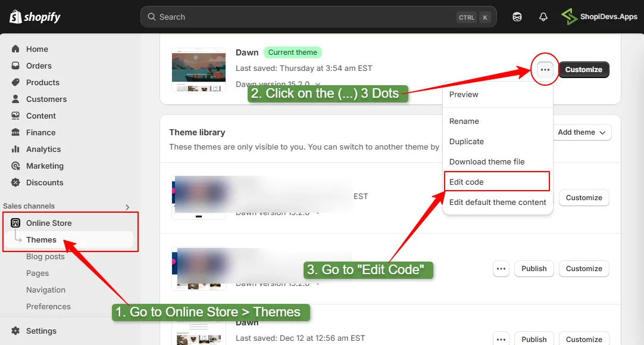Click the three dots for Dawn current theme
The width and height of the screenshot is (644, 345).
(x=545, y=70)
